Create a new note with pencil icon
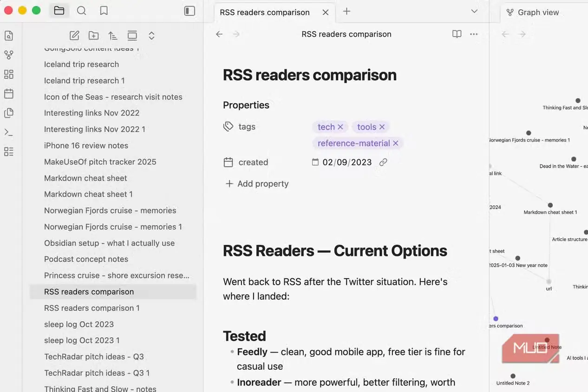 pyautogui.click(x=74, y=35)
